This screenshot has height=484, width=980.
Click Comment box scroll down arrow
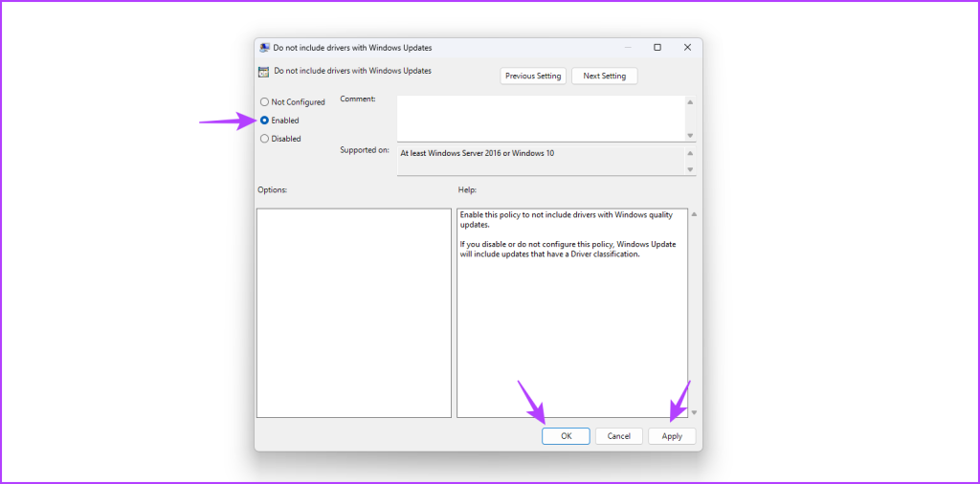(x=690, y=135)
